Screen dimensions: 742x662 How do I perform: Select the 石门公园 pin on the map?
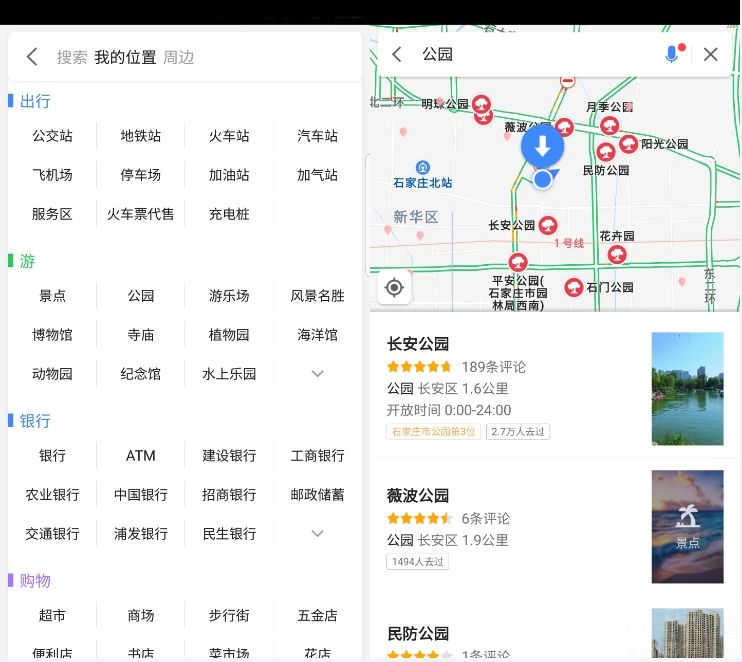coord(574,287)
